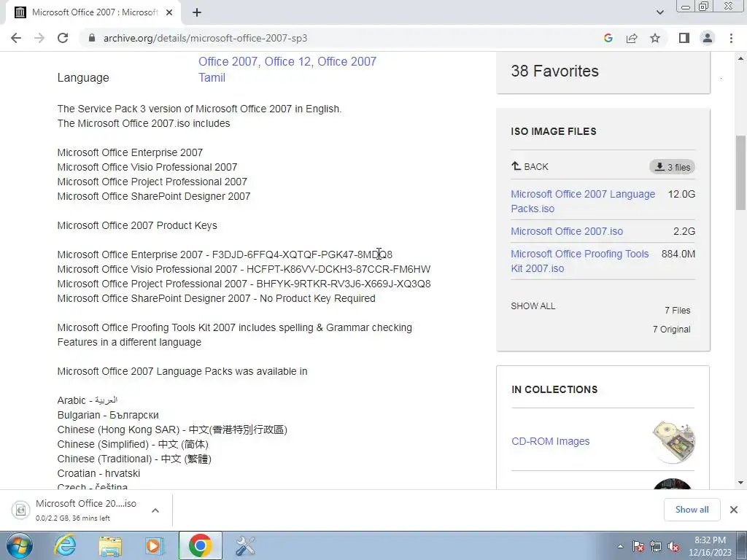Open the Office 2007 topic link
Screen dimensions: 747x560
click(287, 61)
